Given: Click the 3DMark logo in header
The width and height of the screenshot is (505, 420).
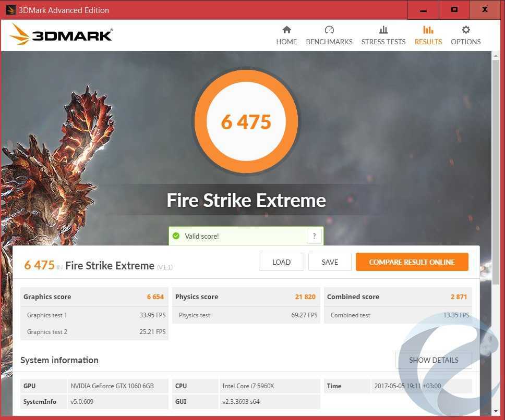Looking at the screenshot, I should tap(61, 34).
